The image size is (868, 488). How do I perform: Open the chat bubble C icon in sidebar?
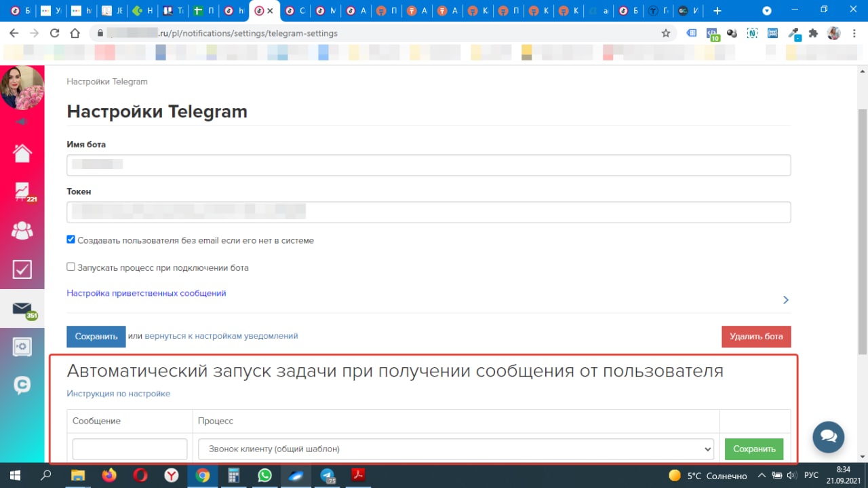[x=22, y=386]
